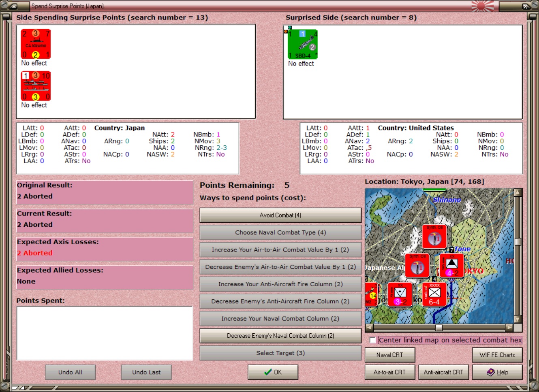Screen dimensions: 539x392
Task: Click the 4-2 unit counter near Tokyo
Action: coord(452,265)
